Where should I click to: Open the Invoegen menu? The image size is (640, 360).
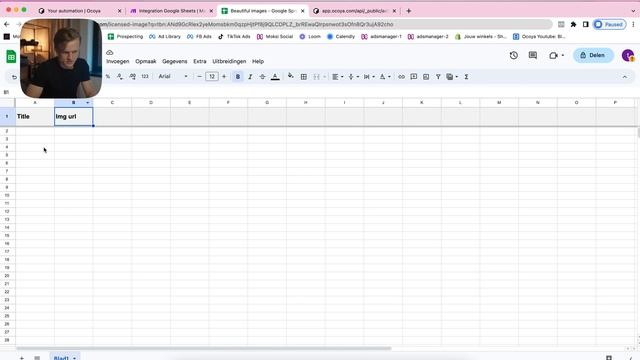118,61
